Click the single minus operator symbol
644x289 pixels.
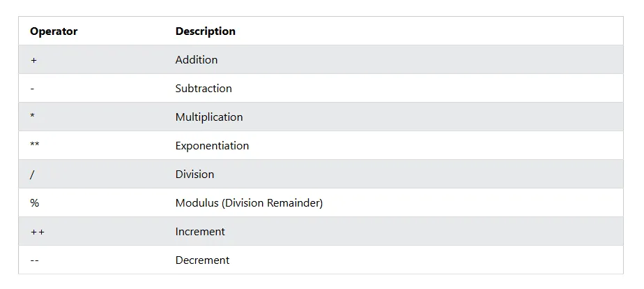(32, 89)
